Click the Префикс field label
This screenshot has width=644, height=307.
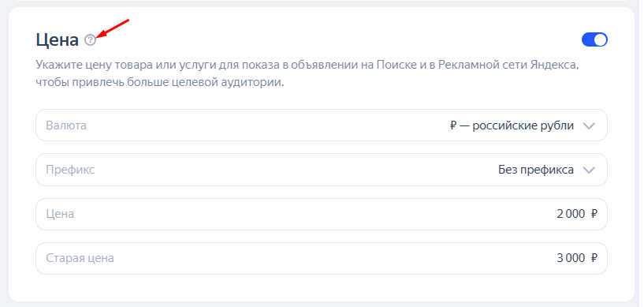click(x=70, y=170)
